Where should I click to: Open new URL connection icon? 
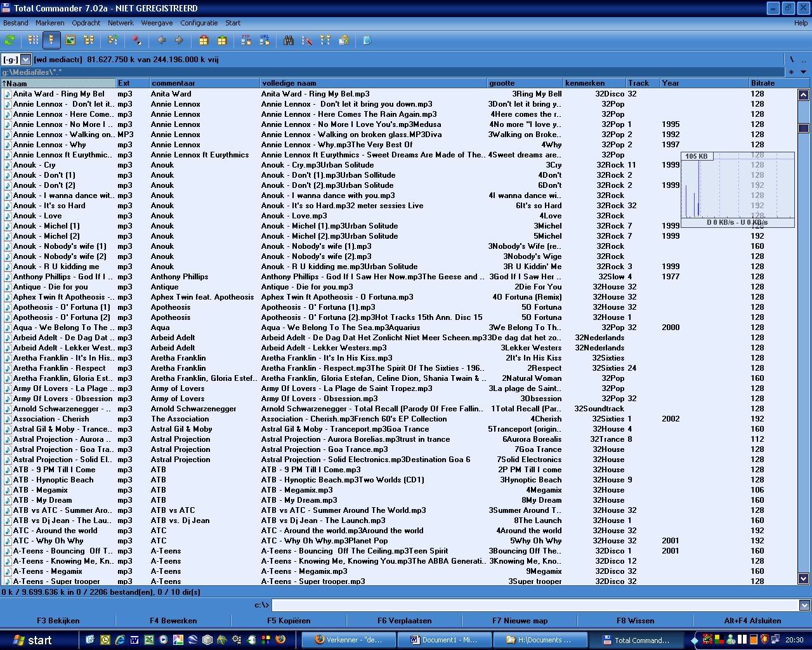[265, 40]
